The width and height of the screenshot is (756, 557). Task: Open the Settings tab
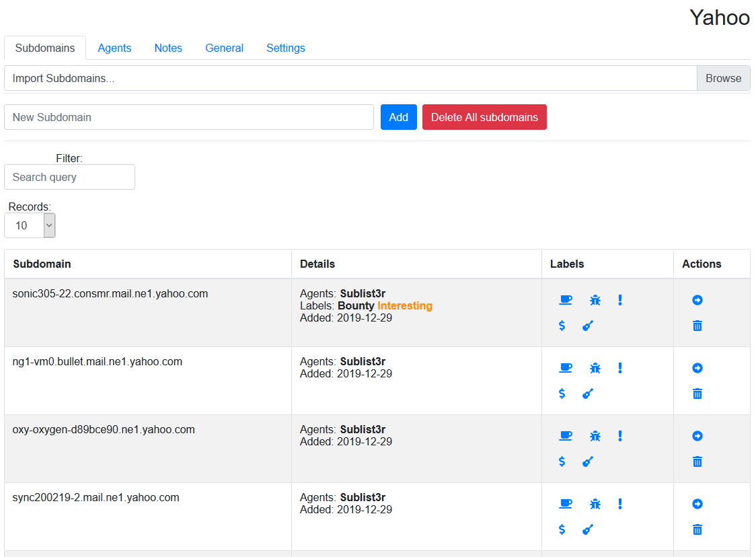pos(286,48)
